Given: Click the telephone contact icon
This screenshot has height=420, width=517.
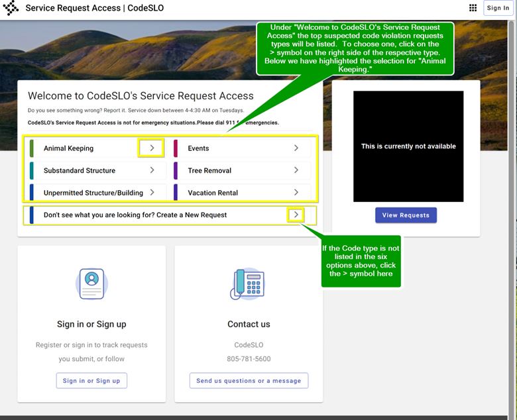Looking at the screenshot, I should click(x=249, y=284).
